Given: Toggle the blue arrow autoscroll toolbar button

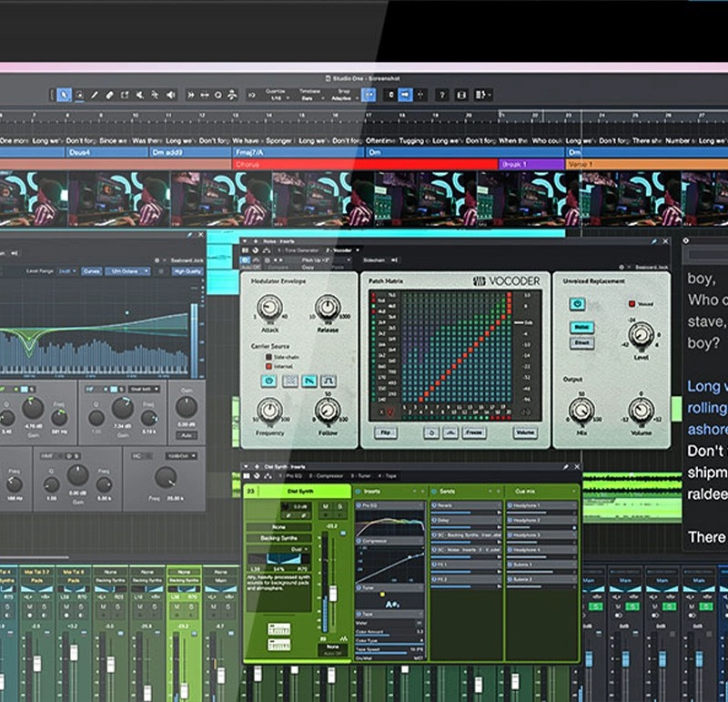Looking at the screenshot, I should click(x=405, y=95).
